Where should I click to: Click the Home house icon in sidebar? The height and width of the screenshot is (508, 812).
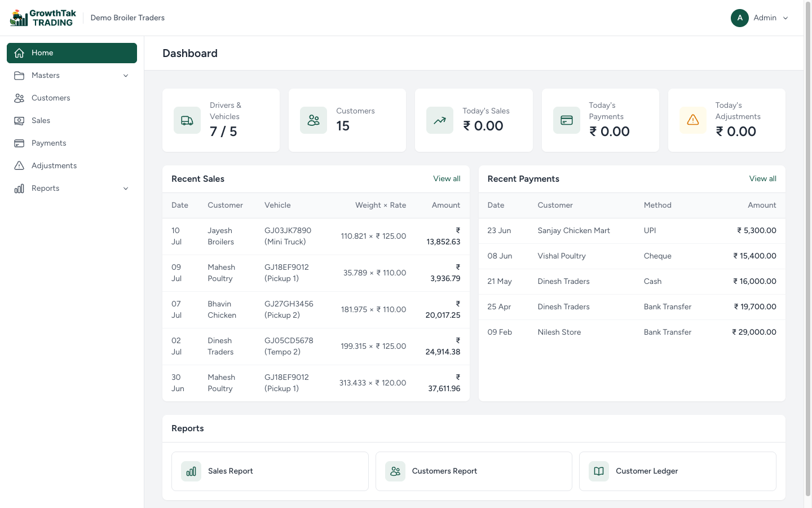click(x=19, y=53)
